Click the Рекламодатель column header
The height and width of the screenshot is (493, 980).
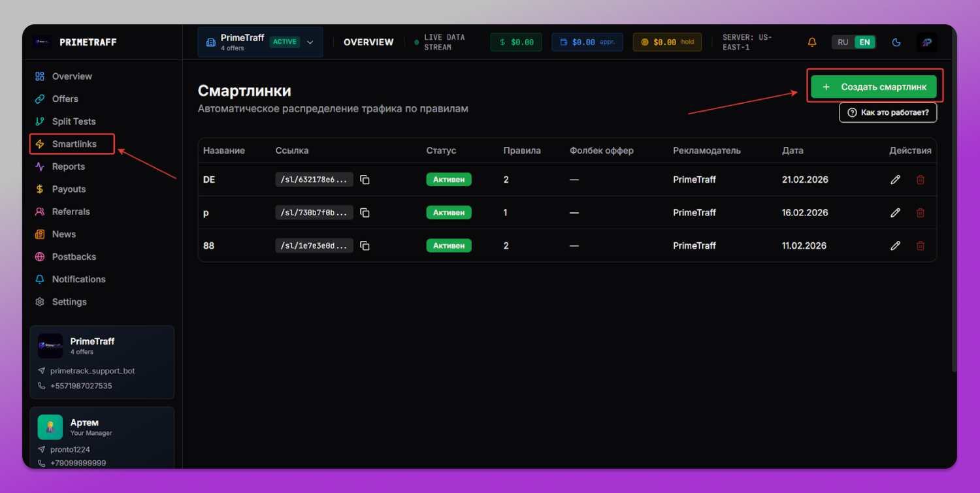point(707,151)
